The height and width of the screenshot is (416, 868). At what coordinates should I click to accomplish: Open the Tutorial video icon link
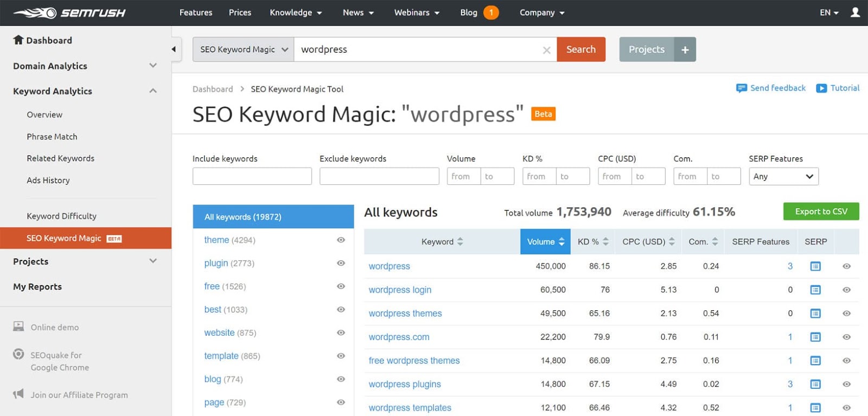pyautogui.click(x=821, y=88)
